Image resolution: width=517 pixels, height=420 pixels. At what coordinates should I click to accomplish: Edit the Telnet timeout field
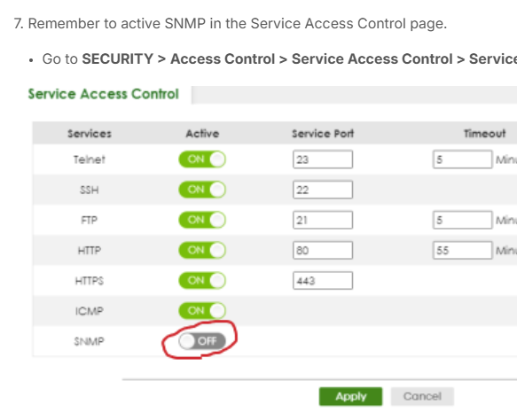463,159
